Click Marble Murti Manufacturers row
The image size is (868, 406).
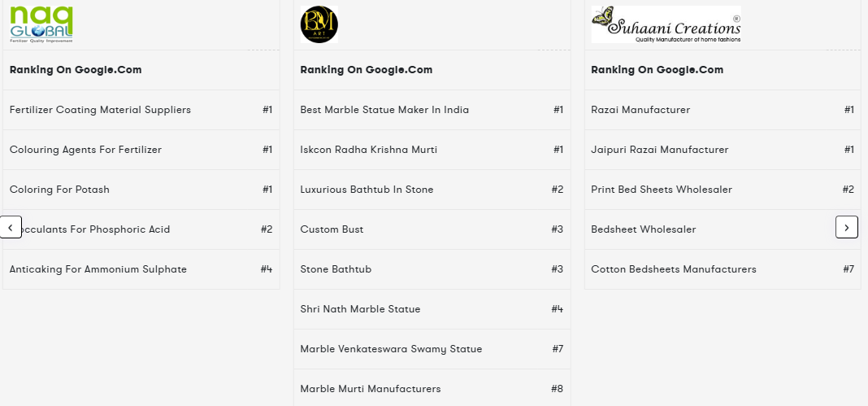pyautogui.click(x=370, y=389)
